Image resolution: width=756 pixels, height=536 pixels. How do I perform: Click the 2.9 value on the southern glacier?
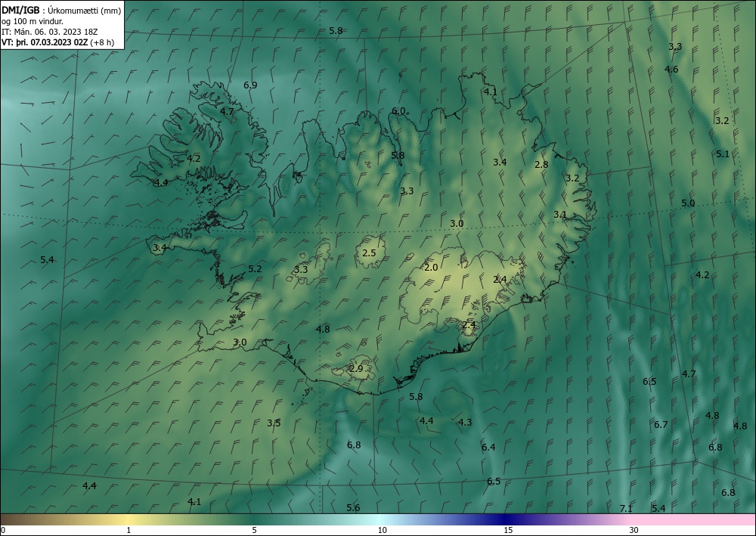[x=356, y=369]
